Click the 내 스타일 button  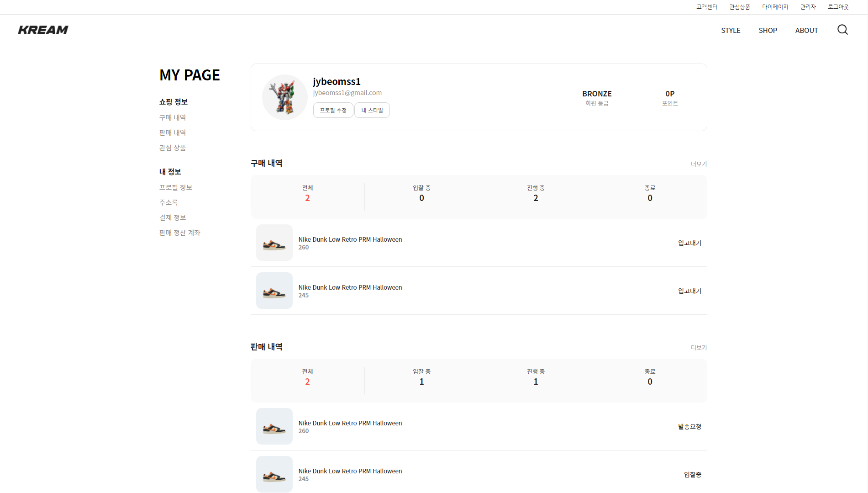372,110
